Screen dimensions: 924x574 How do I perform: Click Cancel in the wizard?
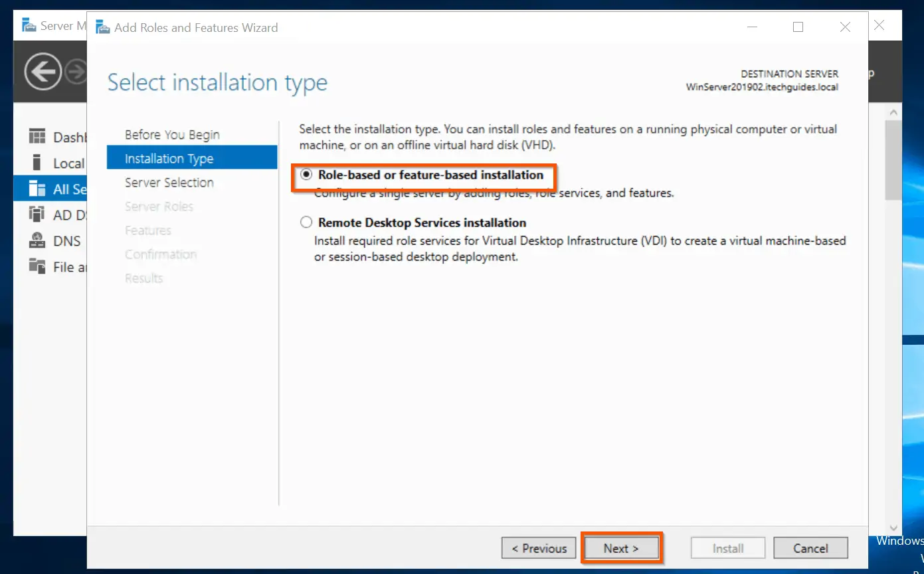coord(810,549)
